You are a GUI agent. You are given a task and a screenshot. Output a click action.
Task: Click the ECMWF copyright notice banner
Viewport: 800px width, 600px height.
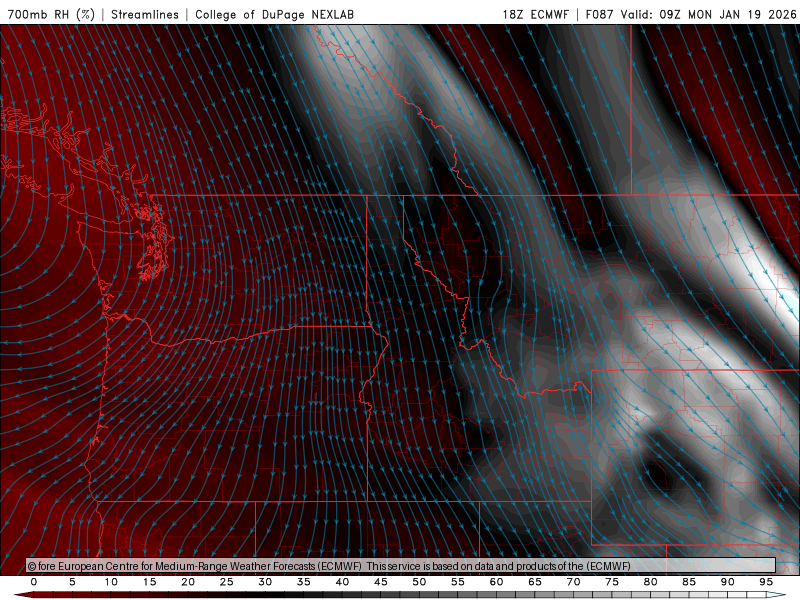tap(401, 566)
